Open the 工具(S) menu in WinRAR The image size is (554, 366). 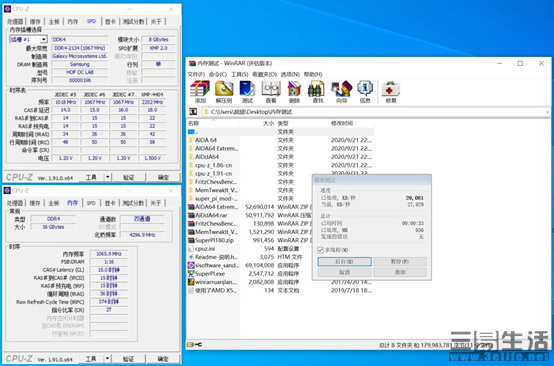240,74
